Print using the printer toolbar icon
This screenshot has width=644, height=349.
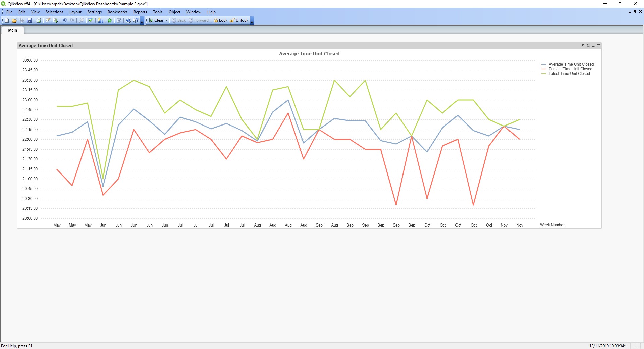pyautogui.click(x=39, y=20)
